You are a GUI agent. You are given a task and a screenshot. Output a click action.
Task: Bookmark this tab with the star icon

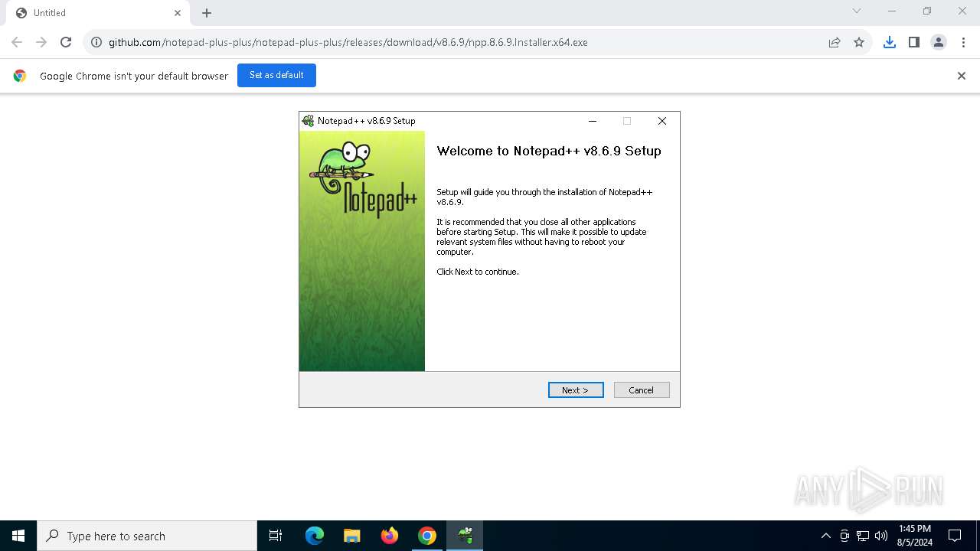coord(859,42)
